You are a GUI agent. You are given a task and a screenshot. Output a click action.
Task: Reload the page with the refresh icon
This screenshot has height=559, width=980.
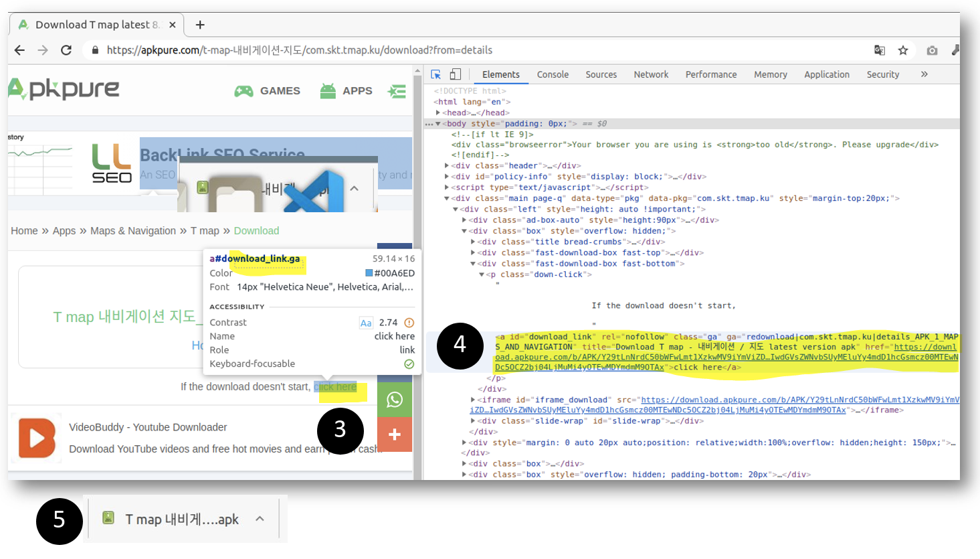[x=66, y=50]
